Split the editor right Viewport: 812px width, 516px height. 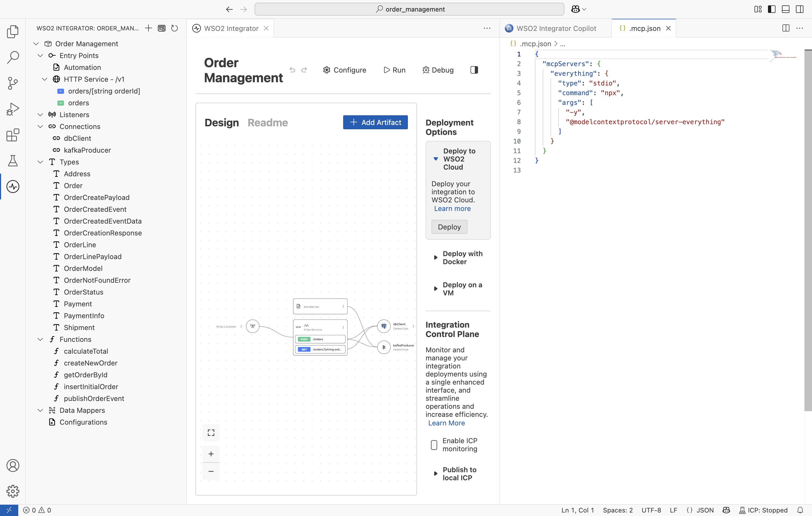tap(786, 28)
